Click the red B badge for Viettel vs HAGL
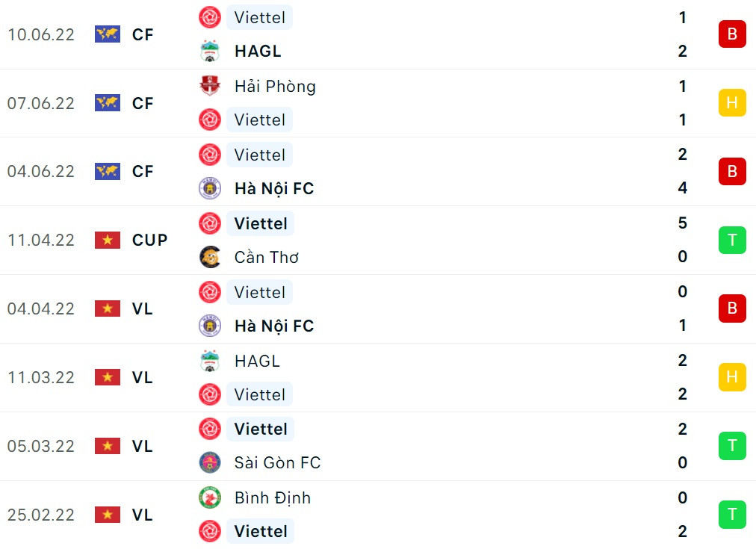The width and height of the screenshot is (756, 549). click(732, 34)
